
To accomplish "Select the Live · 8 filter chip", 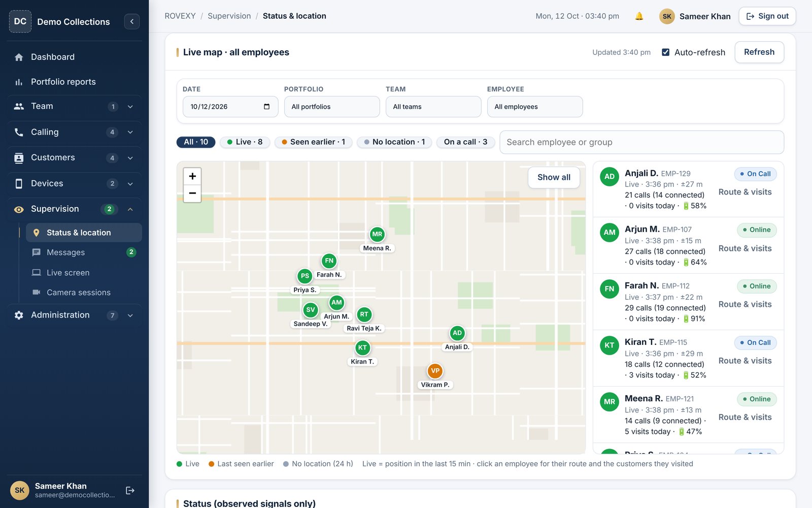I will 245,142.
